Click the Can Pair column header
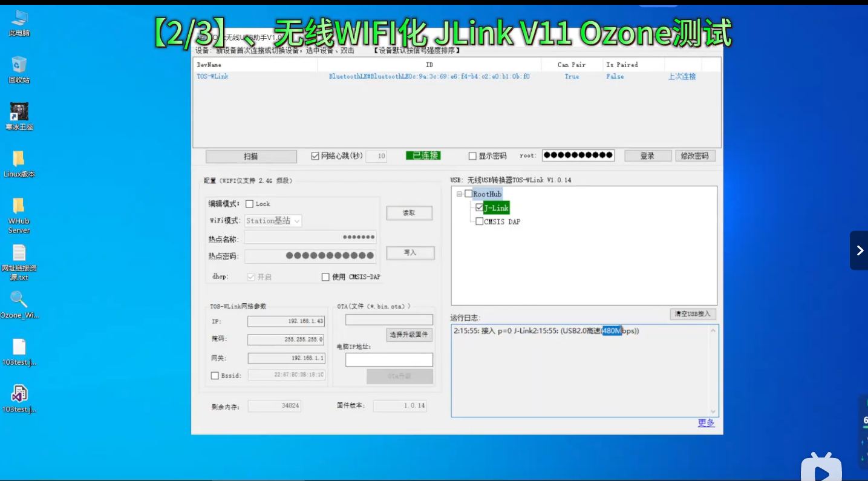The image size is (868, 481). click(572, 65)
